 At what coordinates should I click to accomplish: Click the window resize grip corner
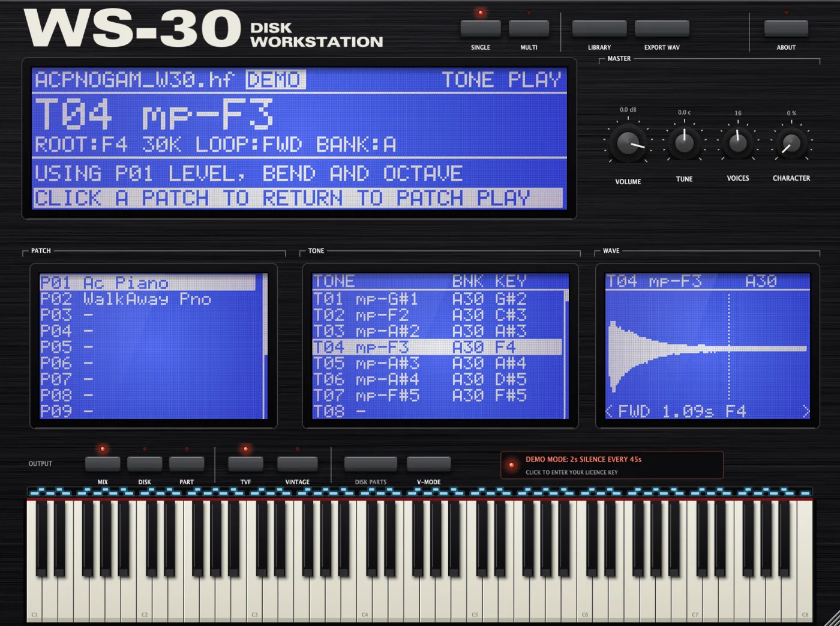832,618
